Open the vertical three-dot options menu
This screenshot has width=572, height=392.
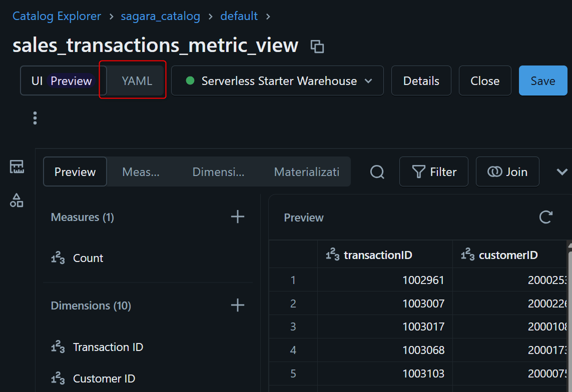point(35,118)
